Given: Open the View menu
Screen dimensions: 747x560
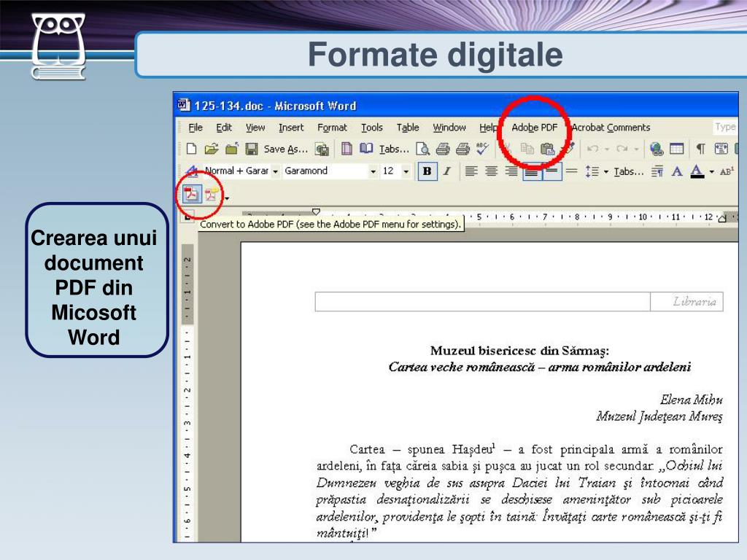Looking at the screenshot, I should (x=255, y=127).
